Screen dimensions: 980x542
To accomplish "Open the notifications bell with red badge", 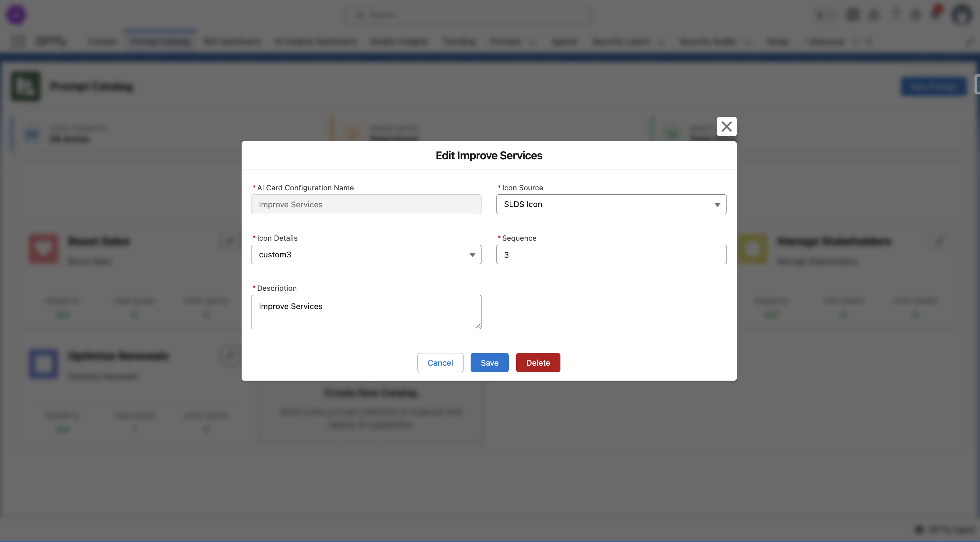I will [x=935, y=14].
